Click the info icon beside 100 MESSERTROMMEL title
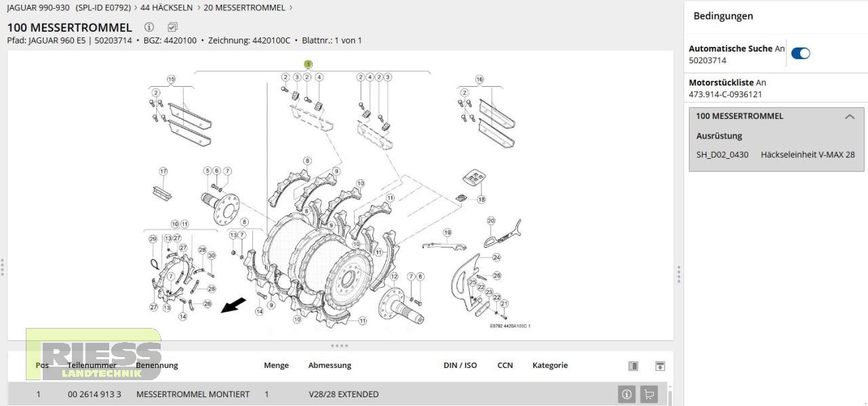 (x=149, y=27)
